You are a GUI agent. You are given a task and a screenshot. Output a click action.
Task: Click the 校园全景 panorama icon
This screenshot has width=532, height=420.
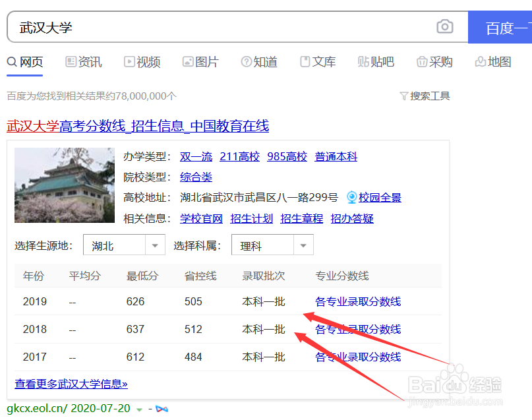tap(352, 197)
